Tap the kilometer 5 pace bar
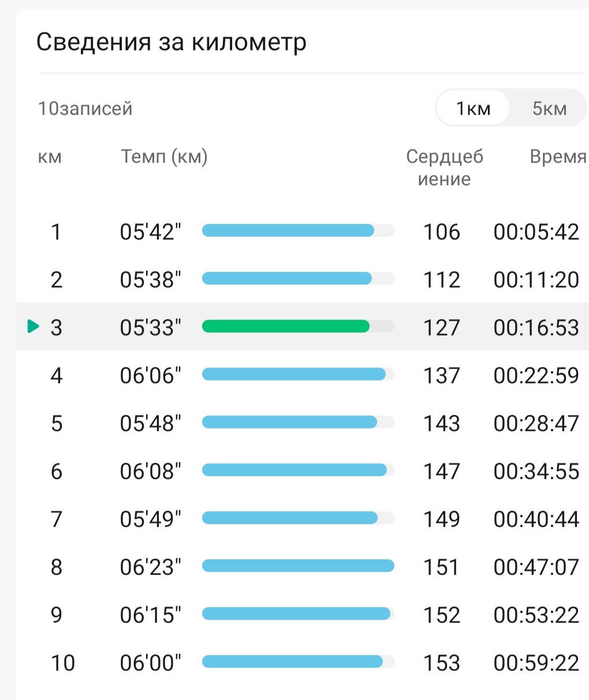 coord(289,422)
